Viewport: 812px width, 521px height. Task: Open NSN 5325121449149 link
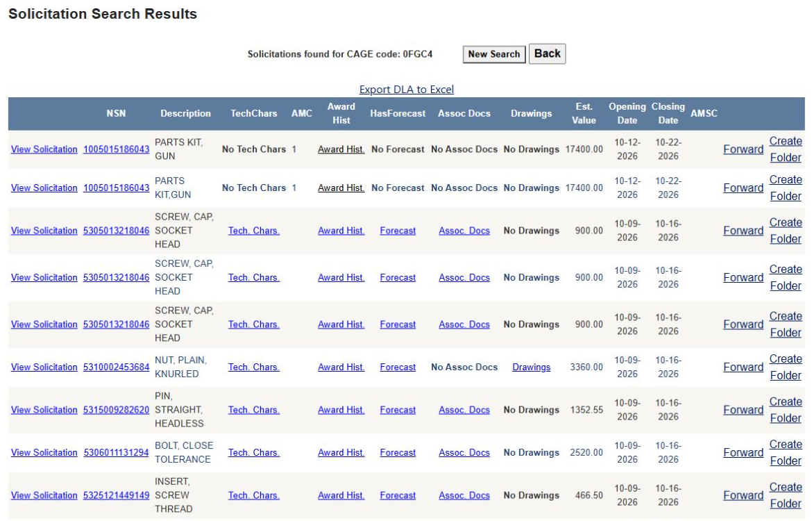tap(116, 495)
